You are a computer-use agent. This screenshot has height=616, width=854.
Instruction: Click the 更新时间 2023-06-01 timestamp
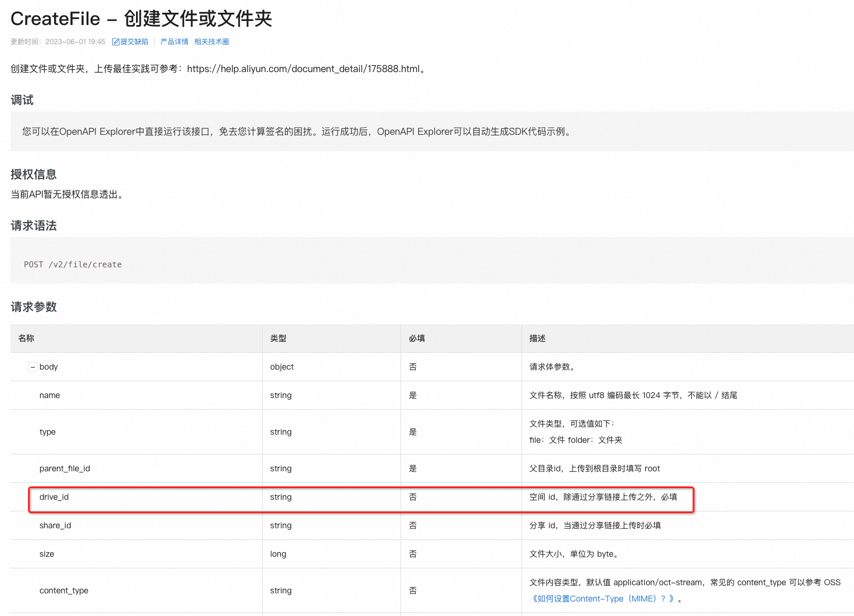[x=58, y=42]
